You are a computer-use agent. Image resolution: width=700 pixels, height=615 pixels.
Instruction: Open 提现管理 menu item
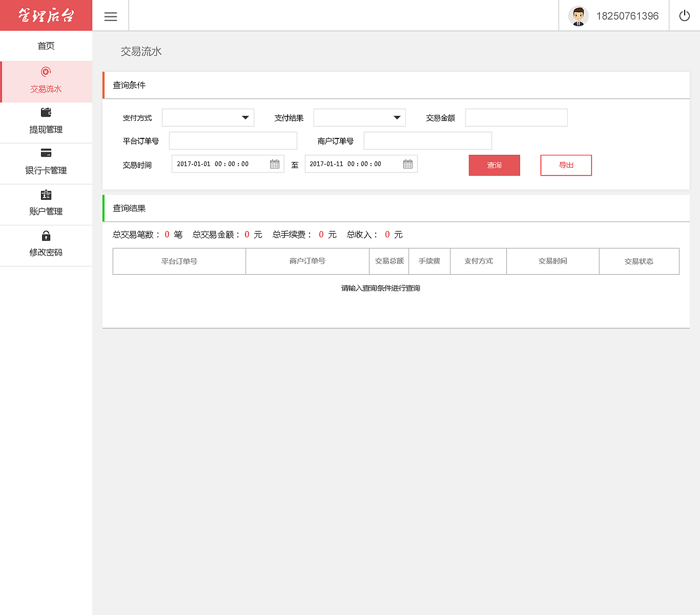pyautogui.click(x=46, y=123)
